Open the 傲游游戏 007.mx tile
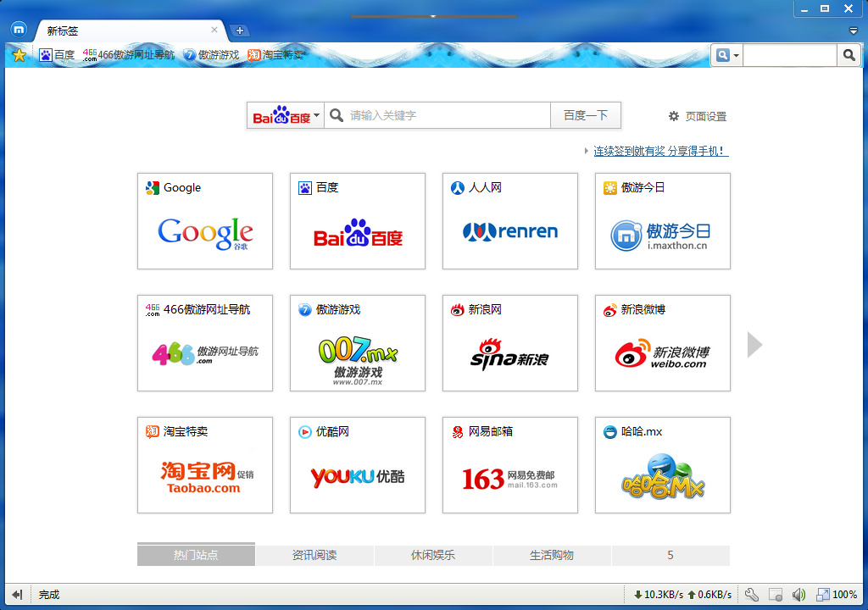The width and height of the screenshot is (868, 610). coord(358,342)
